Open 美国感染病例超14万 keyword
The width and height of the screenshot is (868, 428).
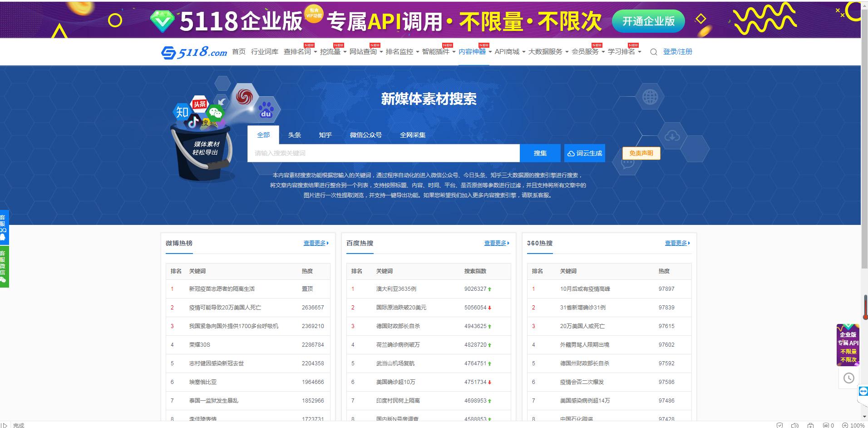(x=585, y=401)
